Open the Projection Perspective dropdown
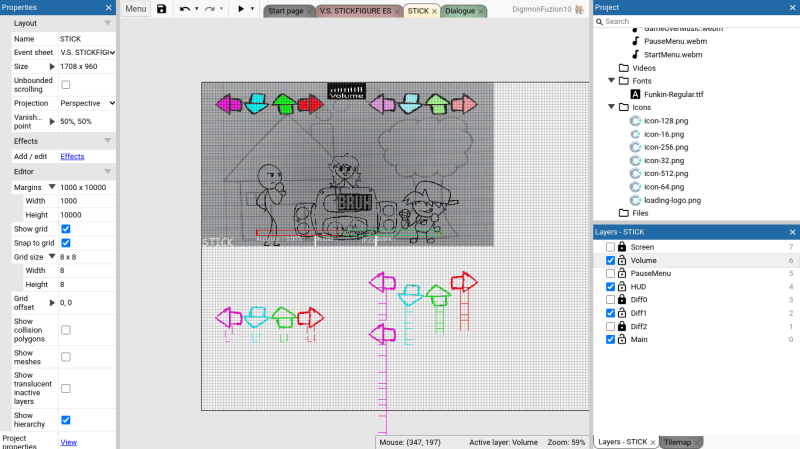Viewport: 800px width, 449px height. tap(87, 103)
